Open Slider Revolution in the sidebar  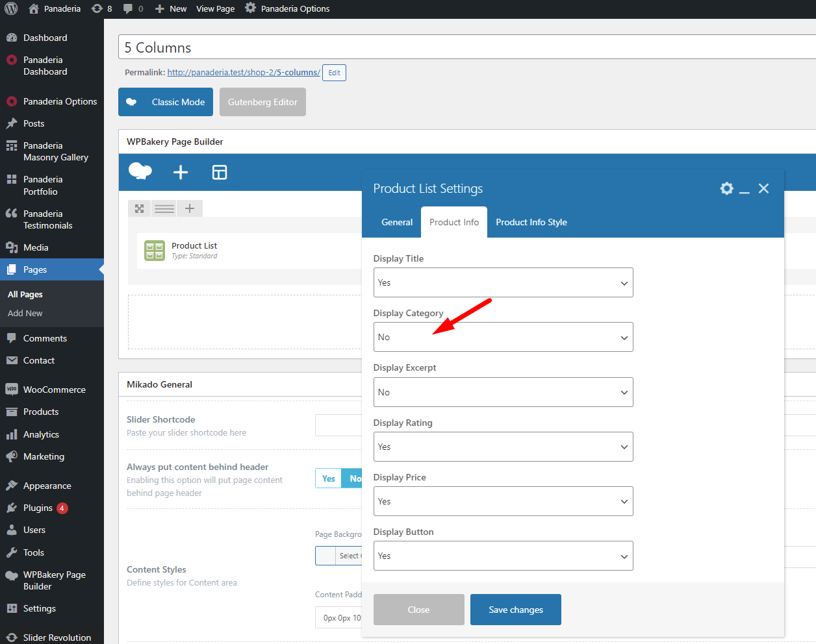52,638
